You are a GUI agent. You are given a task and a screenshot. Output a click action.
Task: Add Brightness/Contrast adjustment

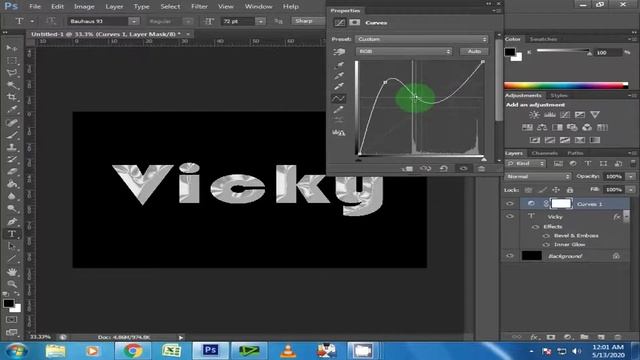(x=534, y=115)
